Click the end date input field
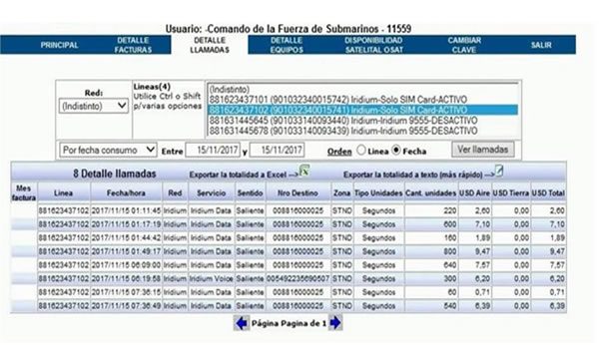 pyautogui.click(x=277, y=150)
